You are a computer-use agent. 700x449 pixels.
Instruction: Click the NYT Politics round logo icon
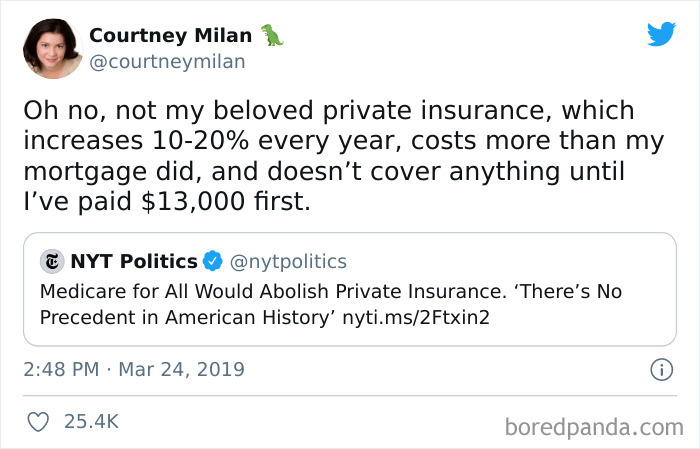coord(51,262)
